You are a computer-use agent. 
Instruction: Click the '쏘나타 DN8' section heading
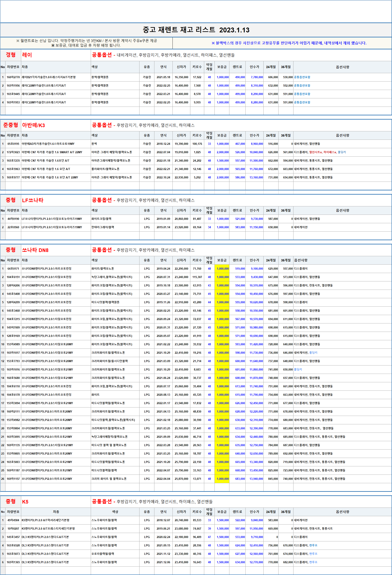click(35, 250)
